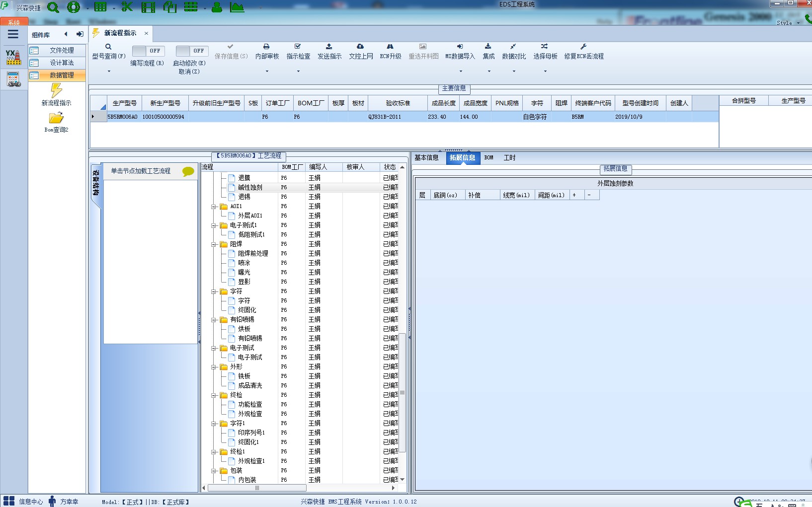Click 发送指示 upload button

coord(329,52)
